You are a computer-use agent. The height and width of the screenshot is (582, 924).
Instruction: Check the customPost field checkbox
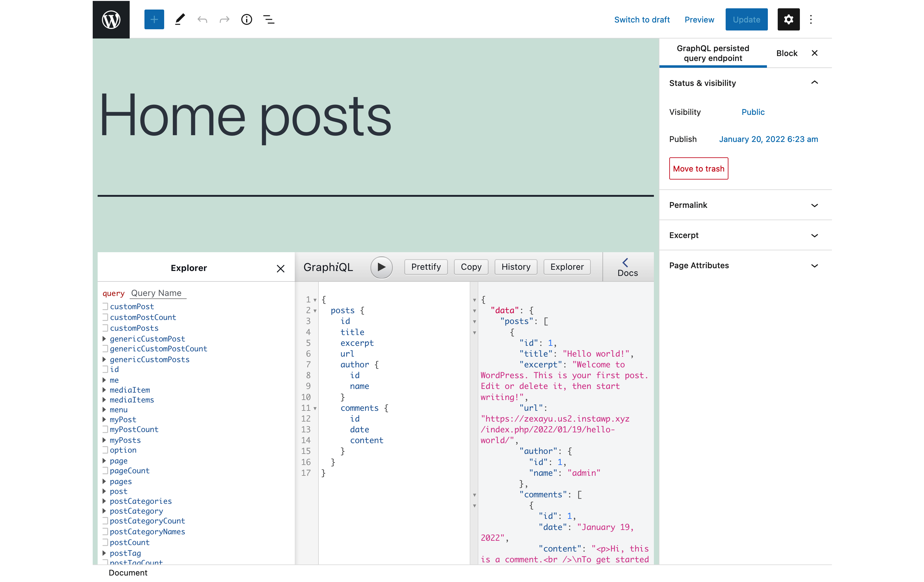[x=105, y=306]
